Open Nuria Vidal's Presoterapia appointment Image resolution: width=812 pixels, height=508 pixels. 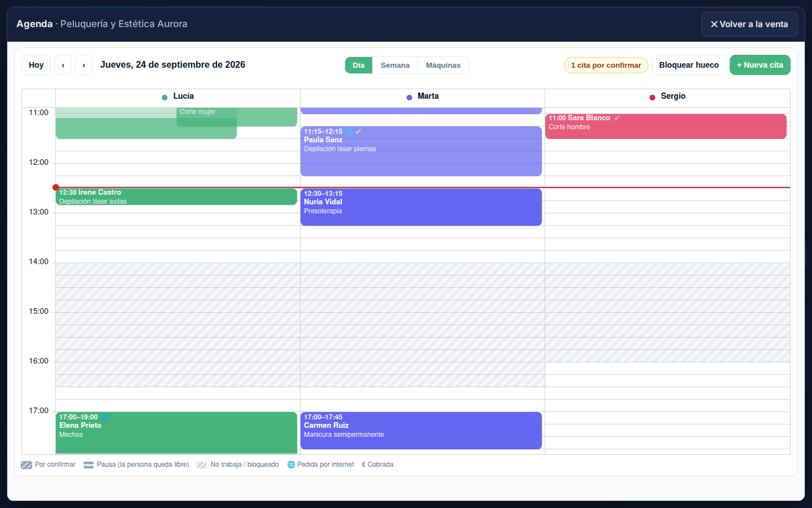(421, 207)
